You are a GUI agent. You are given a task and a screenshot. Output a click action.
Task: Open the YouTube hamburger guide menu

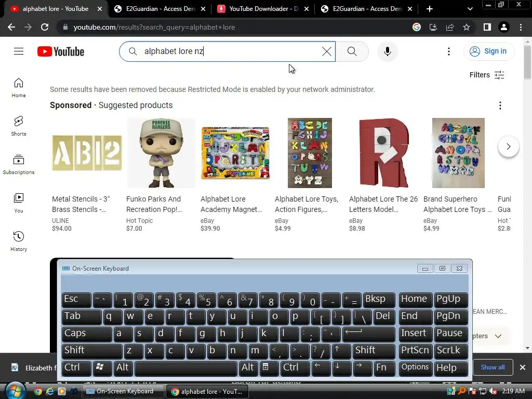[x=19, y=51]
